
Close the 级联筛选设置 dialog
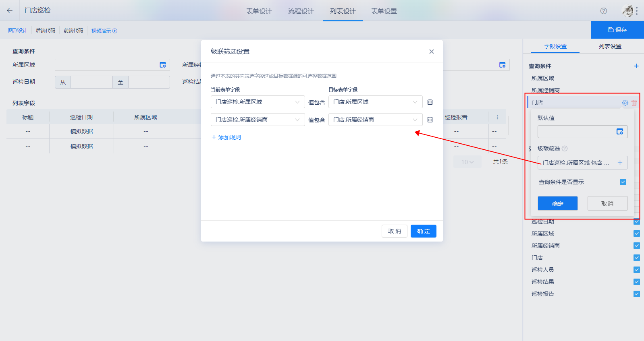(x=432, y=52)
